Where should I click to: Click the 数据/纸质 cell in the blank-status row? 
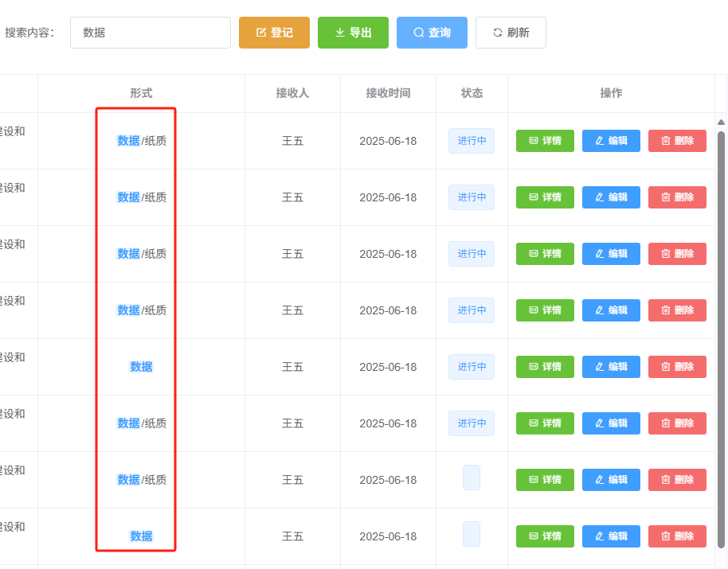pyautogui.click(x=141, y=480)
